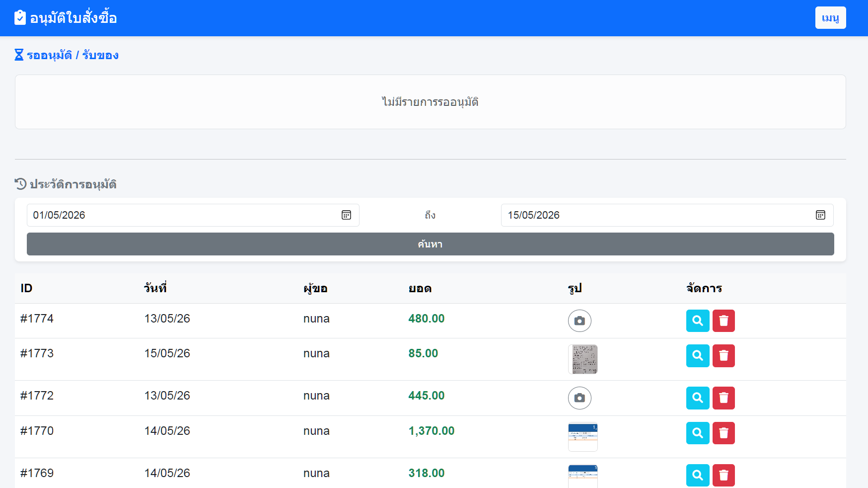This screenshot has width=868, height=488.
Task: Click the รูป column header
Action: click(x=575, y=288)
